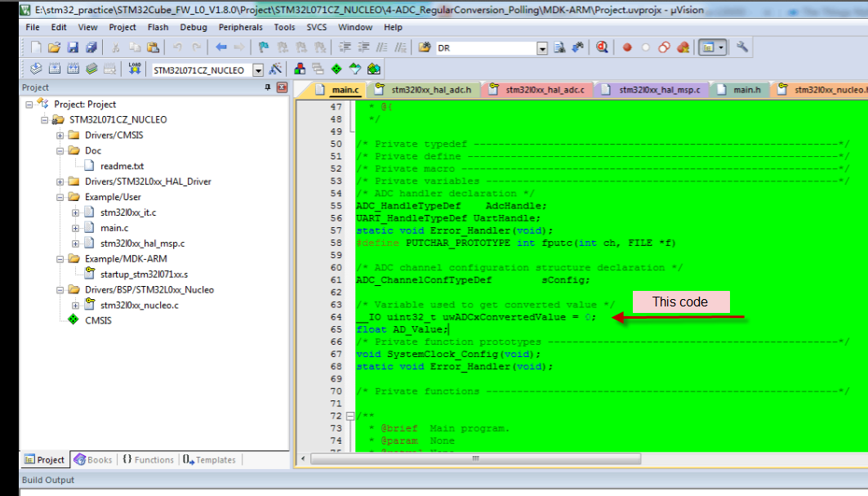868x496 pixels.
Task: Open Configuration with the wrench icon
Action: (742, 47)
